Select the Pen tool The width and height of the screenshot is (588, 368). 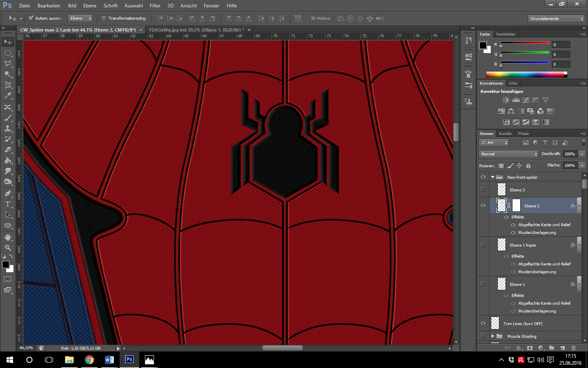tap(8, 193)
